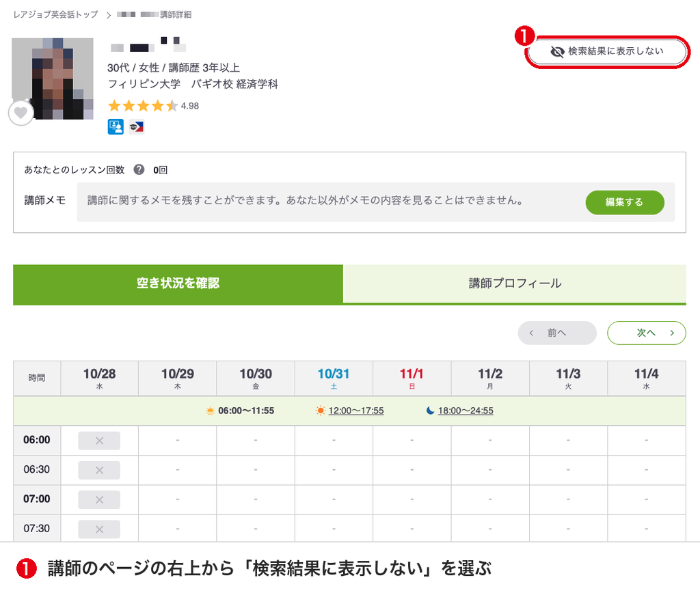Click the X slot at 07:00 on 10/28
This screenshot has width=700, height=595.
pyautogui.click(x=99, y=499)
